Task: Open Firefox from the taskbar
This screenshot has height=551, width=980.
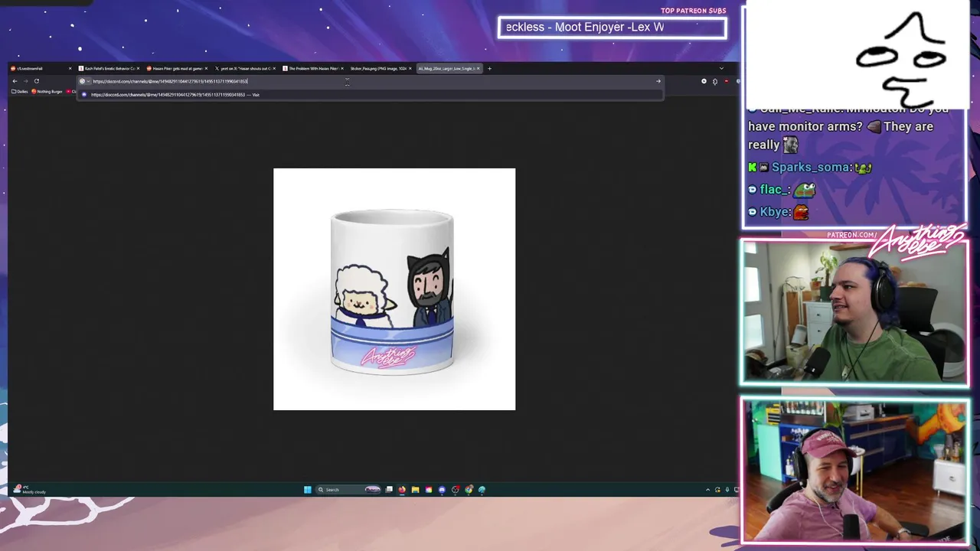Action: pyautogui.click(x=402, y=490)
